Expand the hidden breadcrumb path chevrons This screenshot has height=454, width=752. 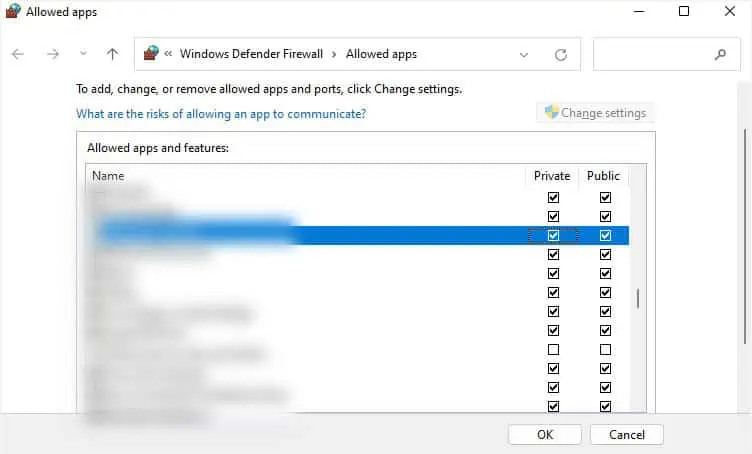point(170,54)
